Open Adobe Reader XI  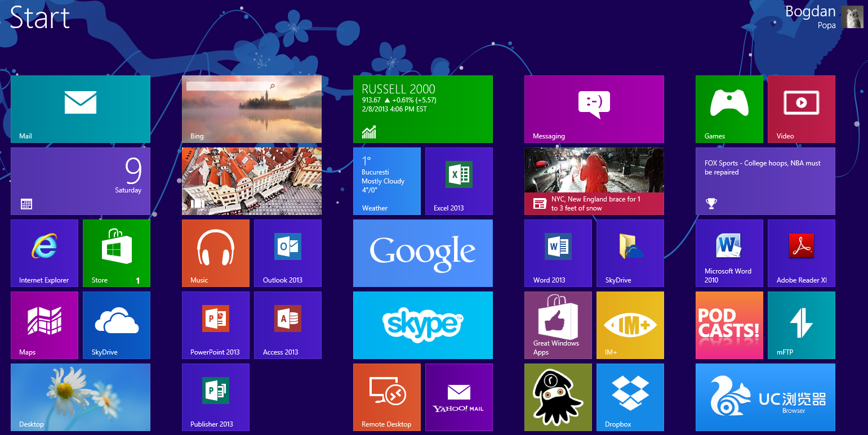coord(801,253)
